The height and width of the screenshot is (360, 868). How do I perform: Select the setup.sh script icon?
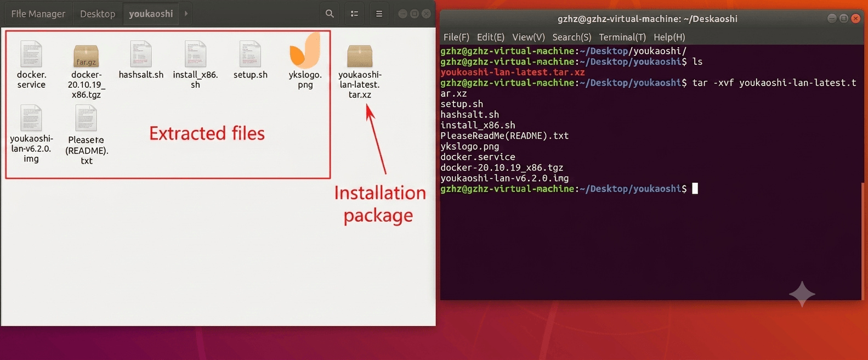(x=250, y=54)
